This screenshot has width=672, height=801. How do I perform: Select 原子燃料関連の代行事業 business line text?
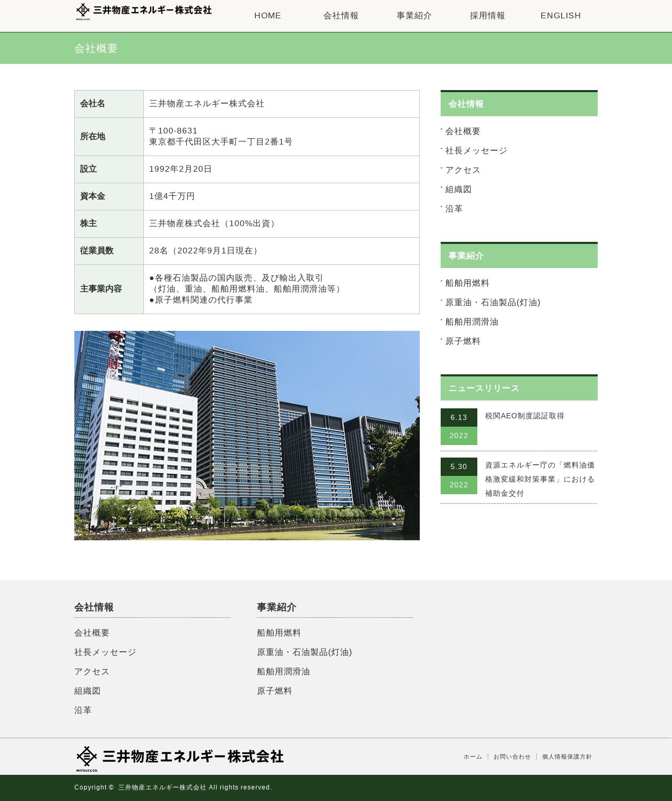pos(204,300)
